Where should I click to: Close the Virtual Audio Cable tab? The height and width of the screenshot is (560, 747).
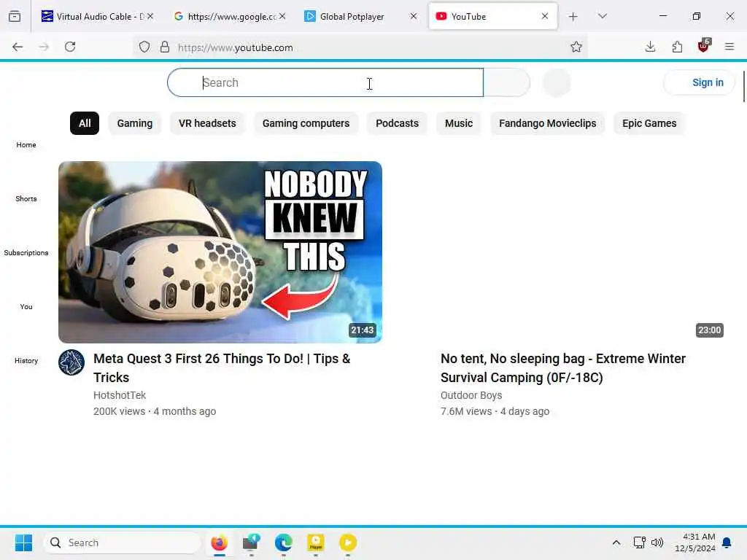[x=150, y=16]
